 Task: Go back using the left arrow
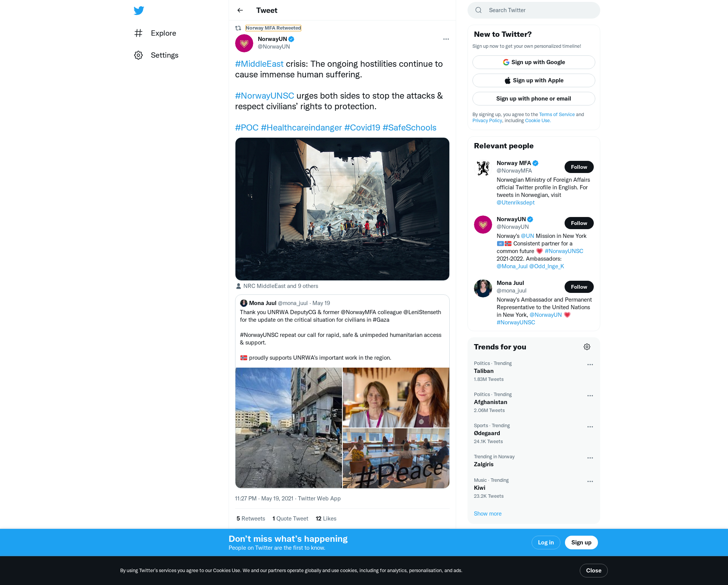(x=240, y=10)
